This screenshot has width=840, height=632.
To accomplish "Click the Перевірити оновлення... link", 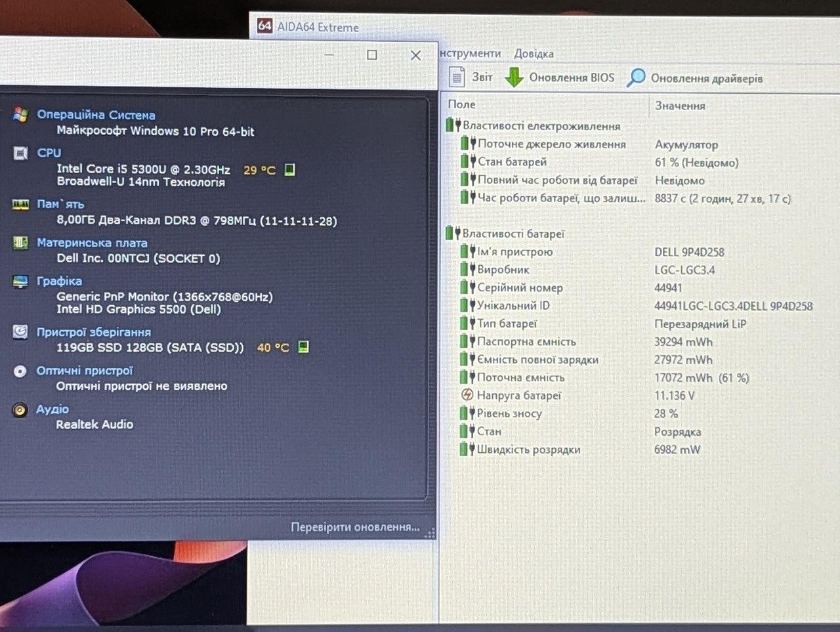I will coord(355,527).
